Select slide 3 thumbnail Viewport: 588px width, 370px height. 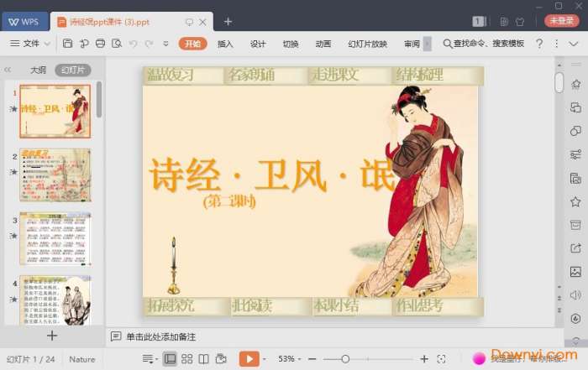(x=55, y=238)
